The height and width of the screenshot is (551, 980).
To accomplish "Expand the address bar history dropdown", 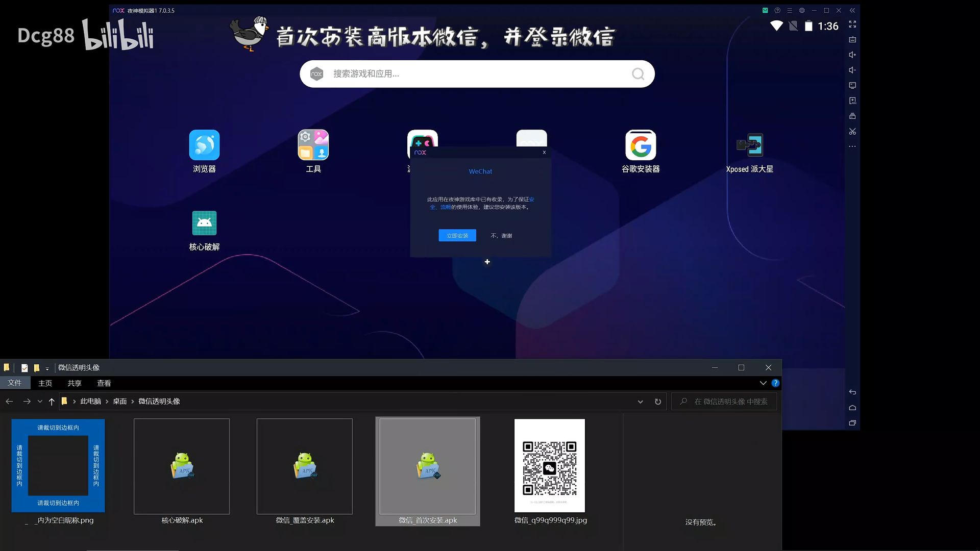I will 640,402.
